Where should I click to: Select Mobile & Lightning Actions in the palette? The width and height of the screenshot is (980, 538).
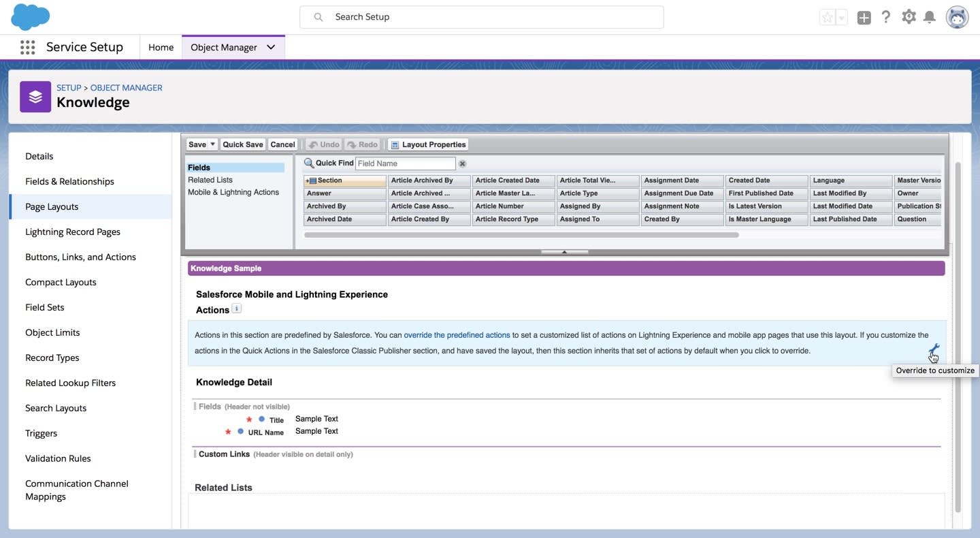point(233,191)
